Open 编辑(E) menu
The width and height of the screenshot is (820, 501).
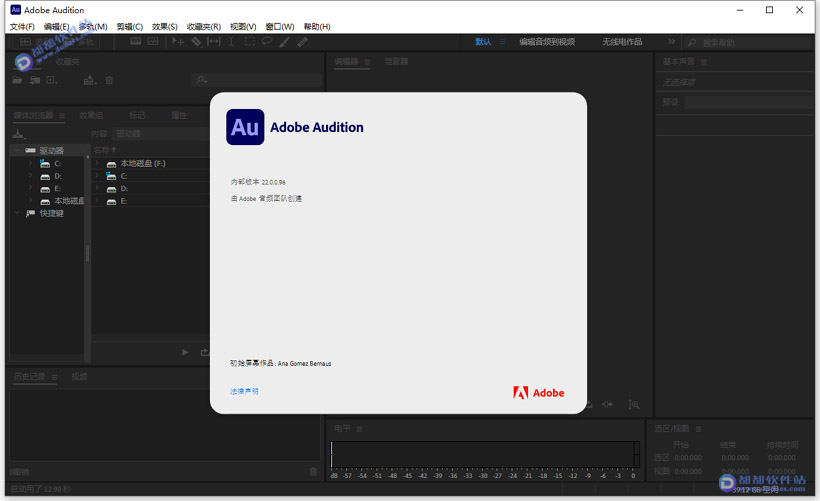pyautogui.click(x=56, y=27)
